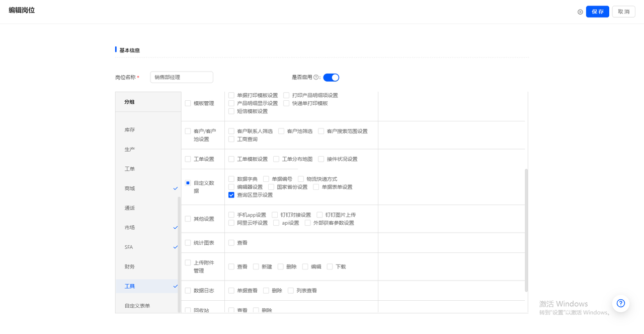Image resolution: width=644 pixels, height=334 pixels.
Task: Check 打印产品明细项设置
Action: click(286, 95)
